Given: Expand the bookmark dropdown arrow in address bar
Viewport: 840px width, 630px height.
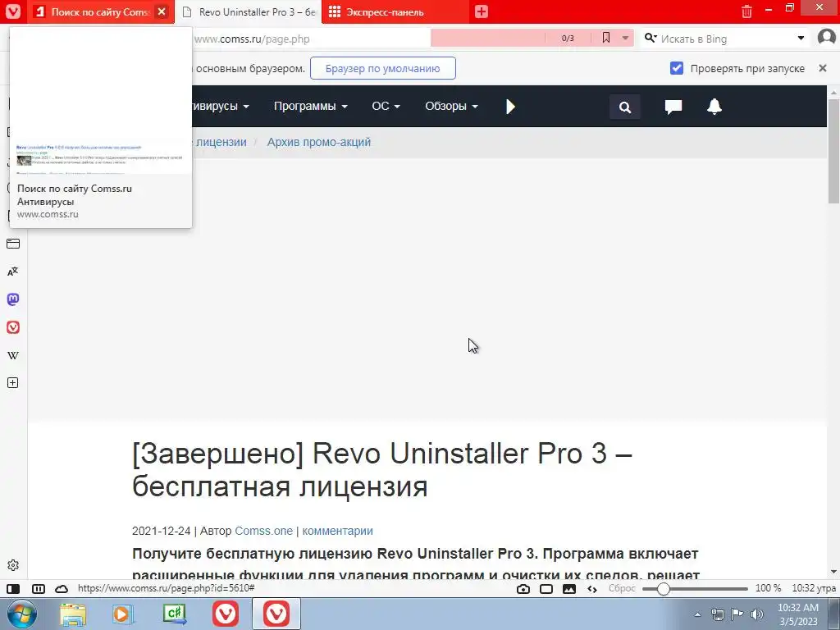Looking at the screenshot, I should 625,38.
